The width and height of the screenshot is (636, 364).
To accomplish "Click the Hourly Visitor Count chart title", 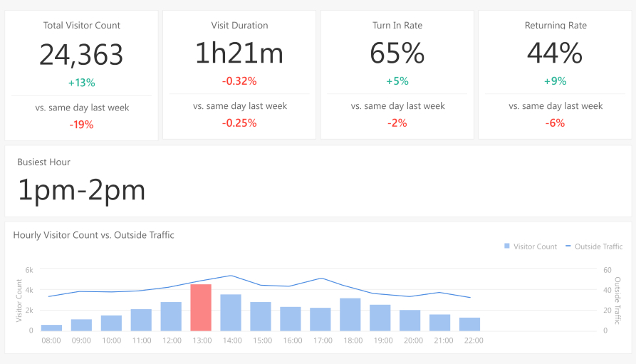I will [x=93, y=235].
